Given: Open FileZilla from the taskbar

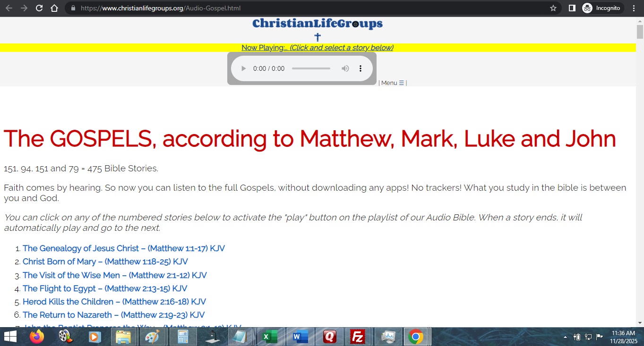Looking at the screenshot, I should [358, 337].
